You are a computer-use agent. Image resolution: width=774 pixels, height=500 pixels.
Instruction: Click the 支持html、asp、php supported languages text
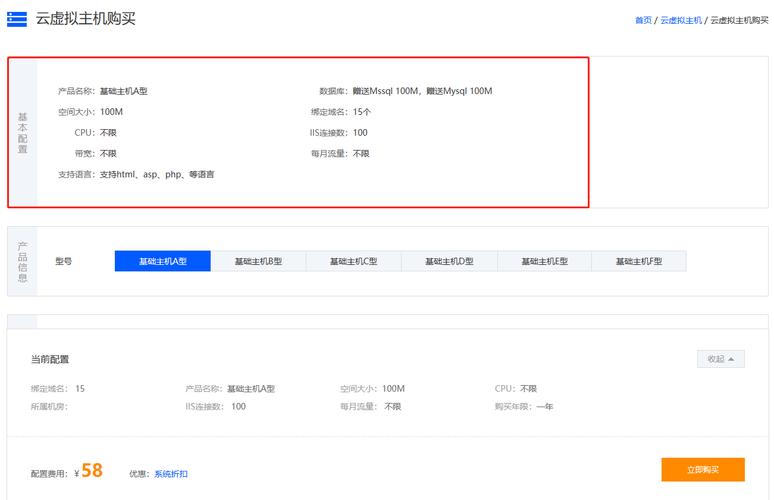pyautogui.click(x=157, y=174)
